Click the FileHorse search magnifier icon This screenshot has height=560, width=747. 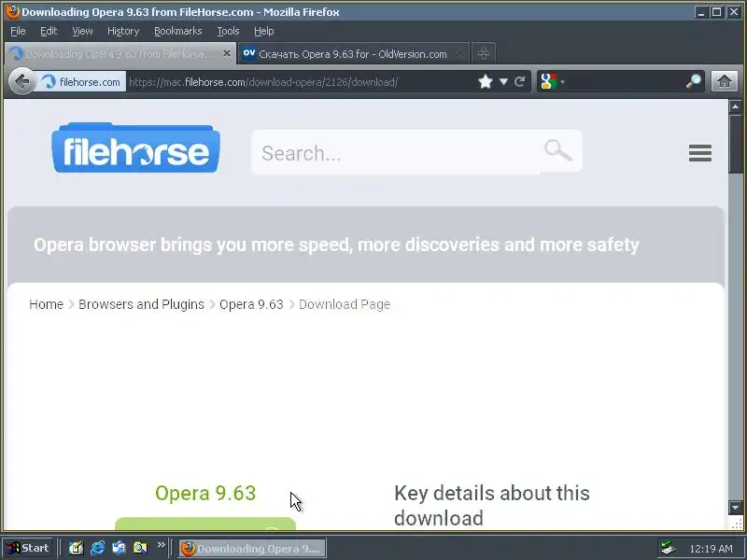557,151
